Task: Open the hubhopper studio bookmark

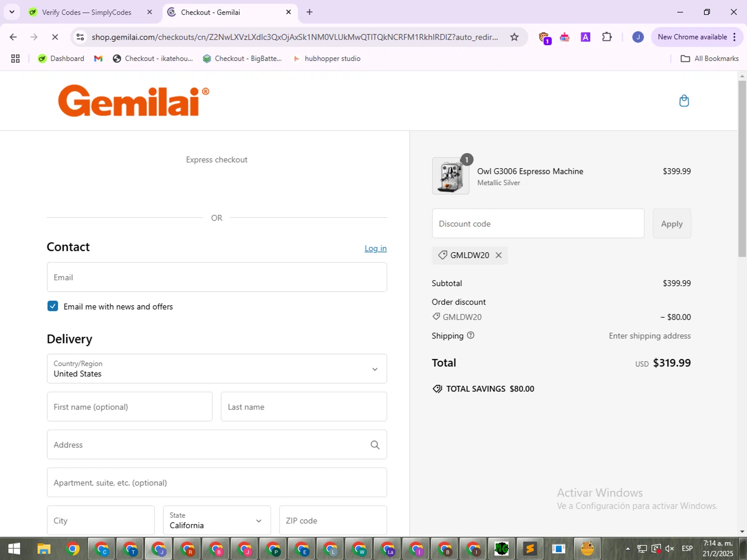Action: pos(327,59)
